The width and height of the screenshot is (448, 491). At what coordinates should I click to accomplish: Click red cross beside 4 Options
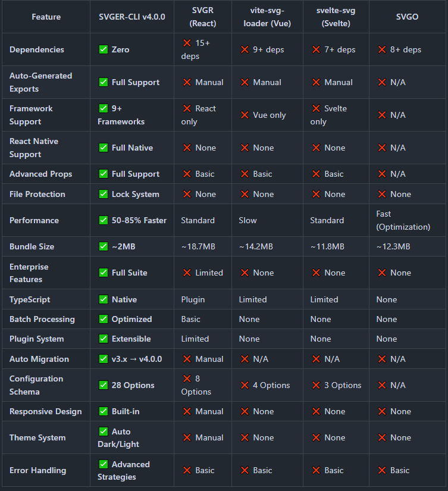(x=245, y=385)
